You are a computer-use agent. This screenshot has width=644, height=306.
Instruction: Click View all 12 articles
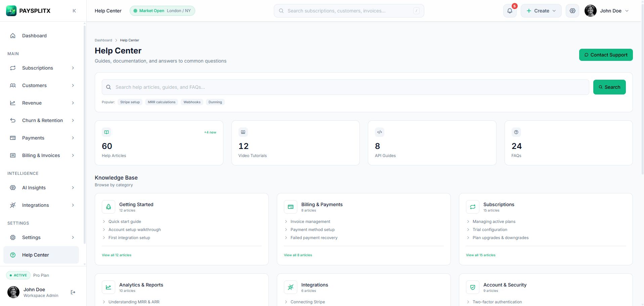117,255
